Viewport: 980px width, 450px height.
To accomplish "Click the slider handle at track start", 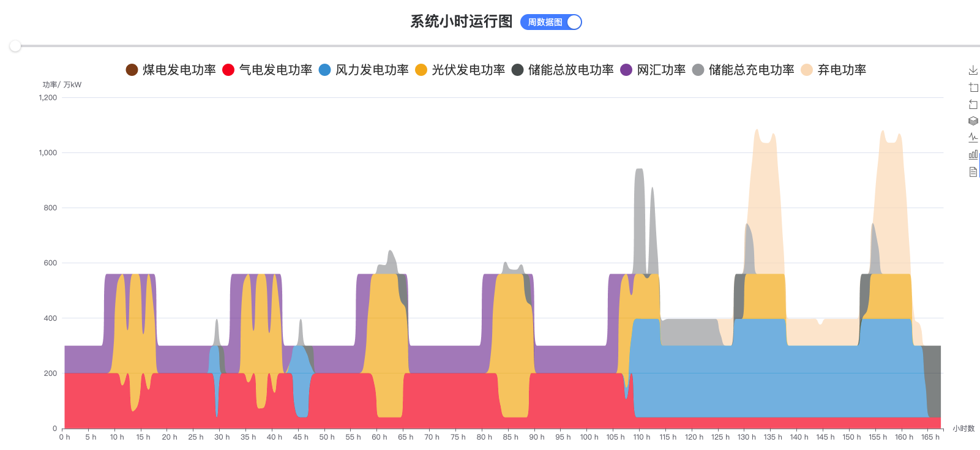I will click(x=15, y=46).
